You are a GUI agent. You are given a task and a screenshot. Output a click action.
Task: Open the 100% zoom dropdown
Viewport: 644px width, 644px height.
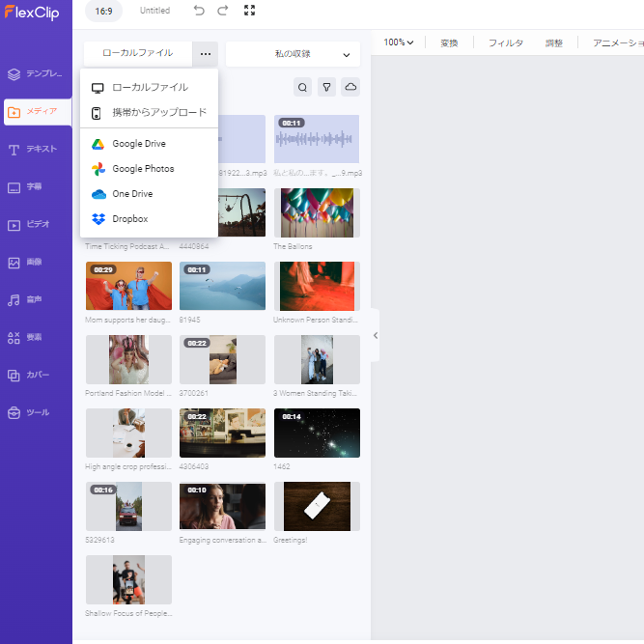[x=399, y=42]
